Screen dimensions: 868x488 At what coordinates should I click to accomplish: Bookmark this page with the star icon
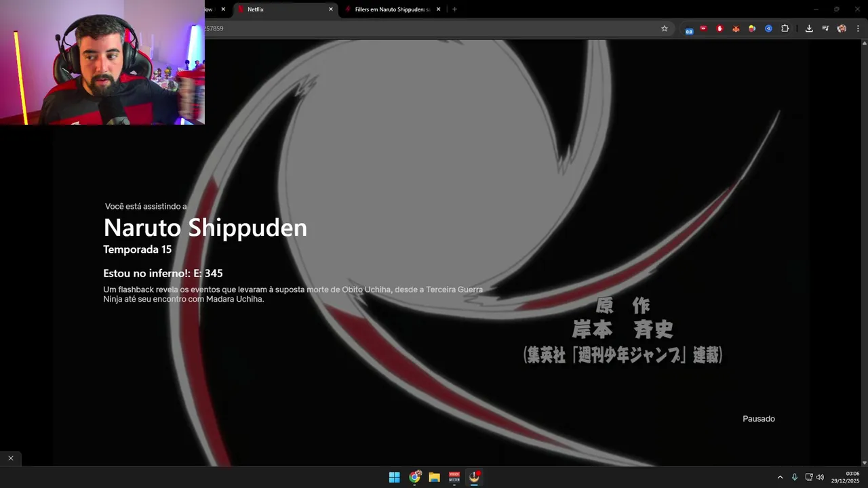pos(665,28)
